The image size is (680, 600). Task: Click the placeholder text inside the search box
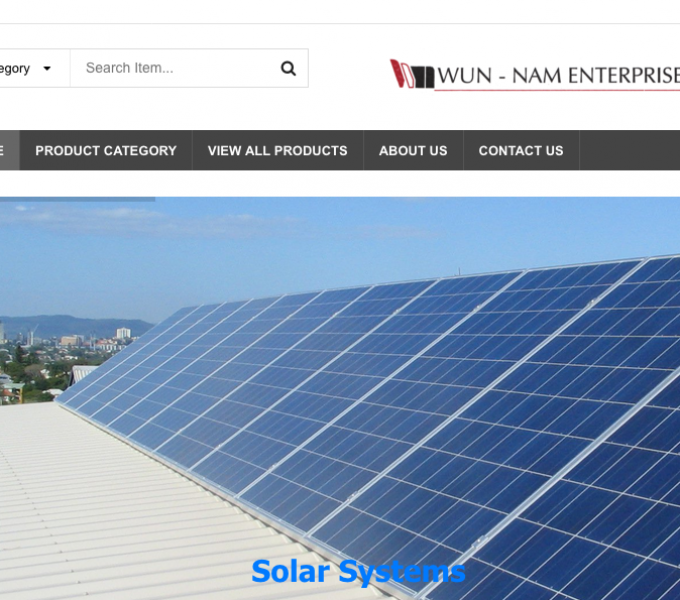click(130, 68)
